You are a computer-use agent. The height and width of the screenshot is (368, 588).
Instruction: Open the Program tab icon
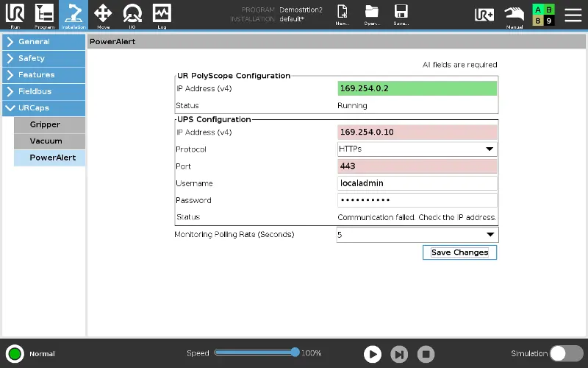44,15
